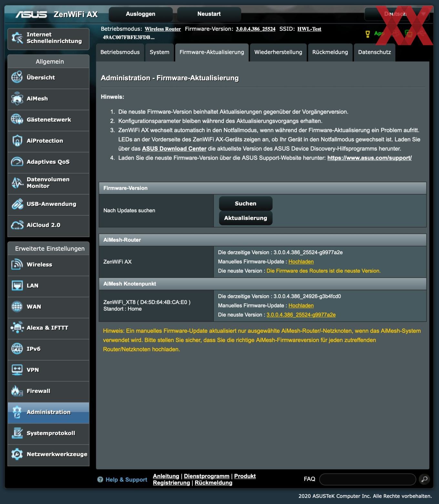The height and width of the screenshot is (504, 439).
Task: Open the AiCloud 2.0 cloud icon
Action: (17, 225)
